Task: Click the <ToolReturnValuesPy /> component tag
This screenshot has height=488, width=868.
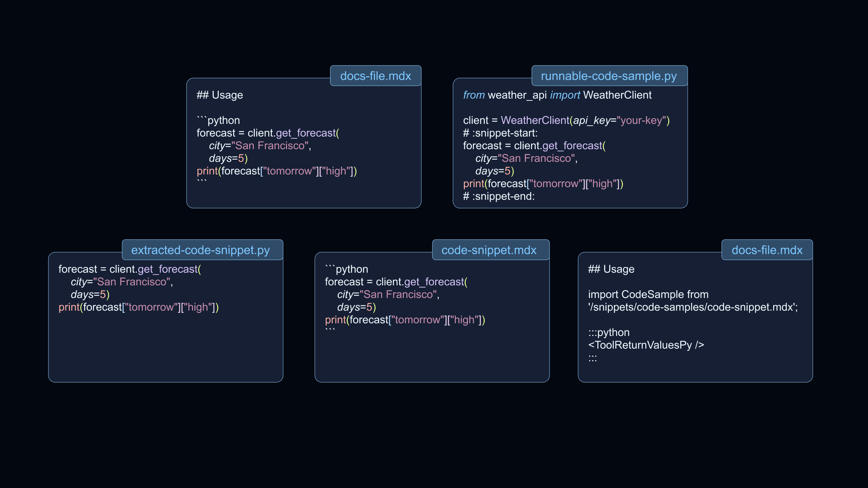Action: [x=646, y=345]
